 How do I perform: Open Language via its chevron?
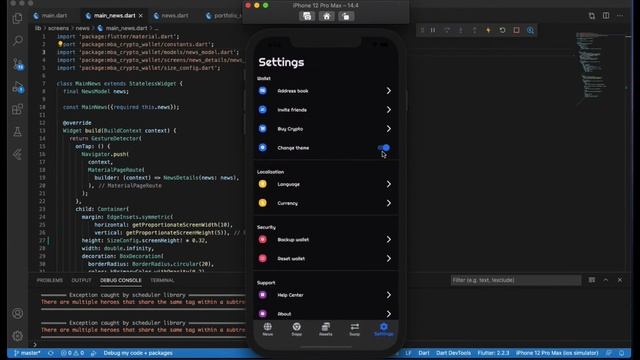pyautogui.click(x=389, y=184)
